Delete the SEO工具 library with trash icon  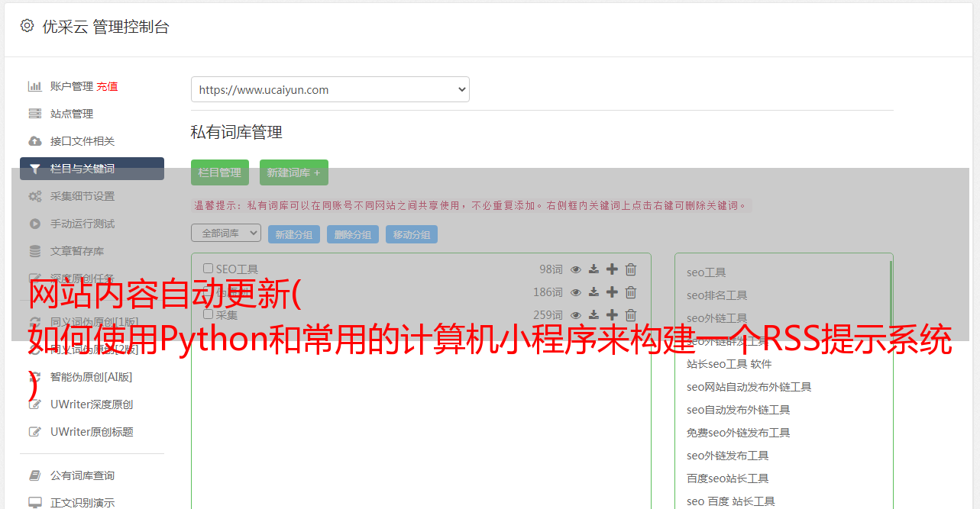(x=631, y=269)
